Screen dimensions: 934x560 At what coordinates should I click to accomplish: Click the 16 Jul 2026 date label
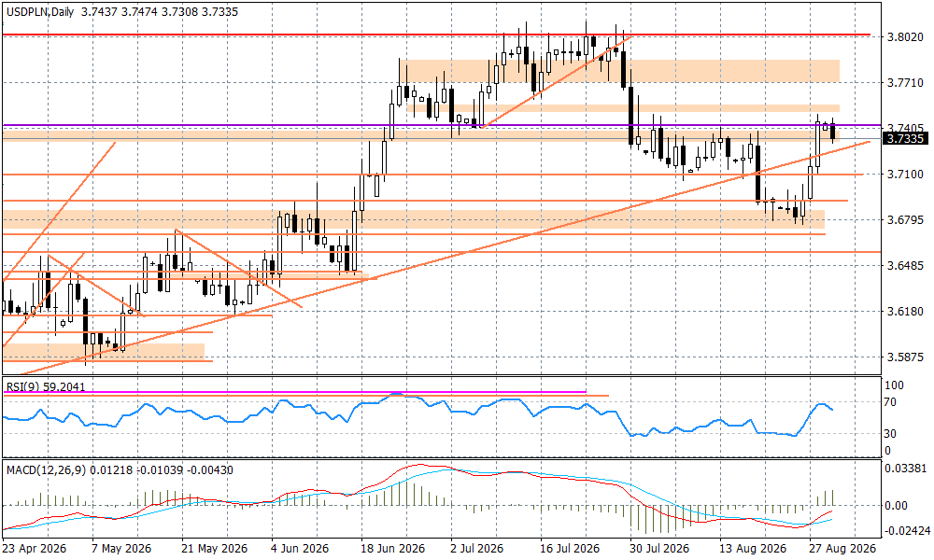click(570, 548)
